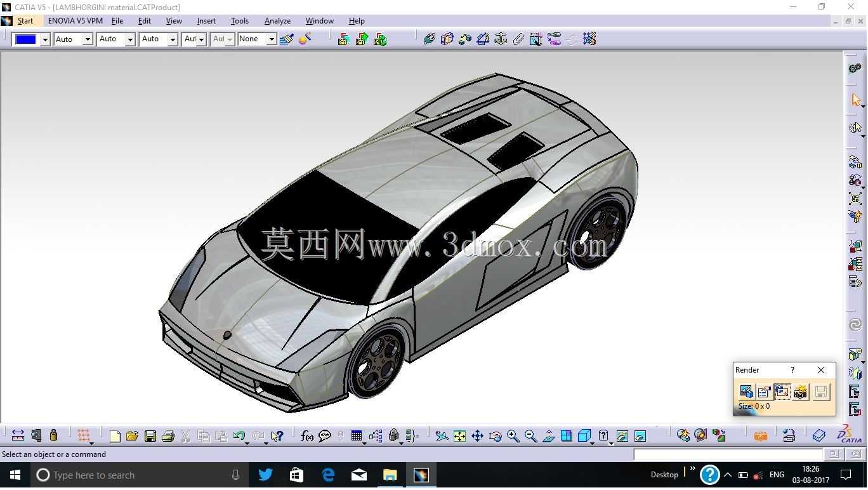This screenshot has height=490, width=868.
Task: Open the Help menu
Action: coord(357,21)
